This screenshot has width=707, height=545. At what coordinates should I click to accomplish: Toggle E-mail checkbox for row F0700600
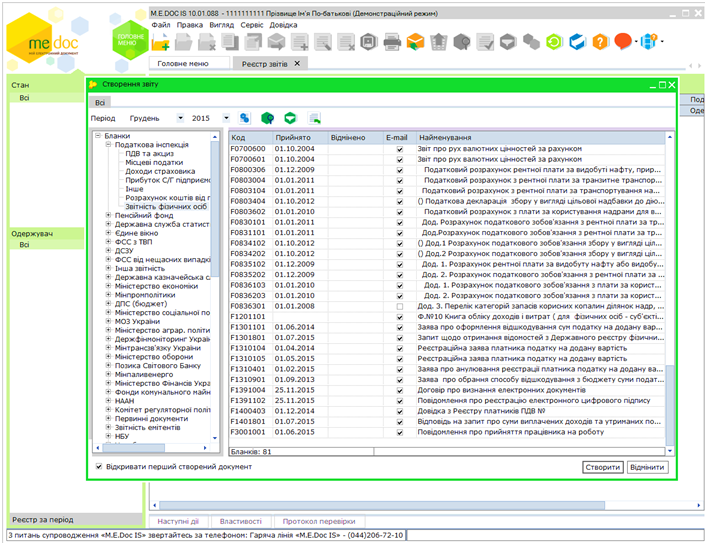[x=399, y=148]
